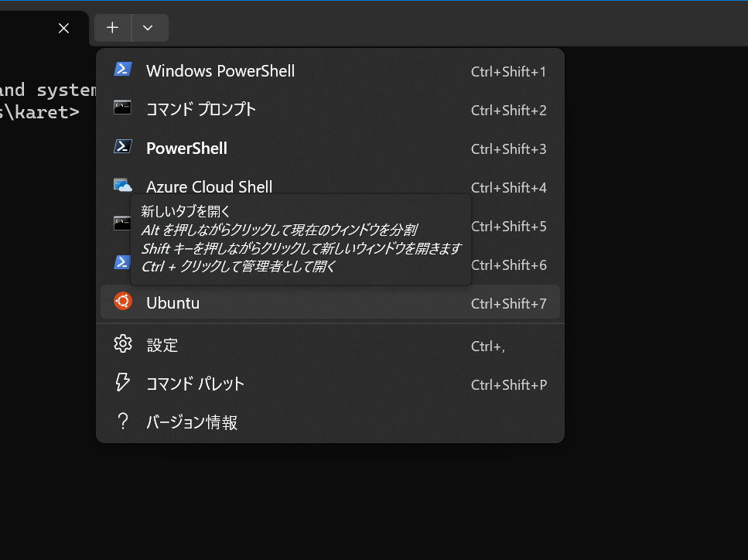Screen dimensions: 748x560
Task: Click the dark PowerShell icon
Action: [122, 146]
